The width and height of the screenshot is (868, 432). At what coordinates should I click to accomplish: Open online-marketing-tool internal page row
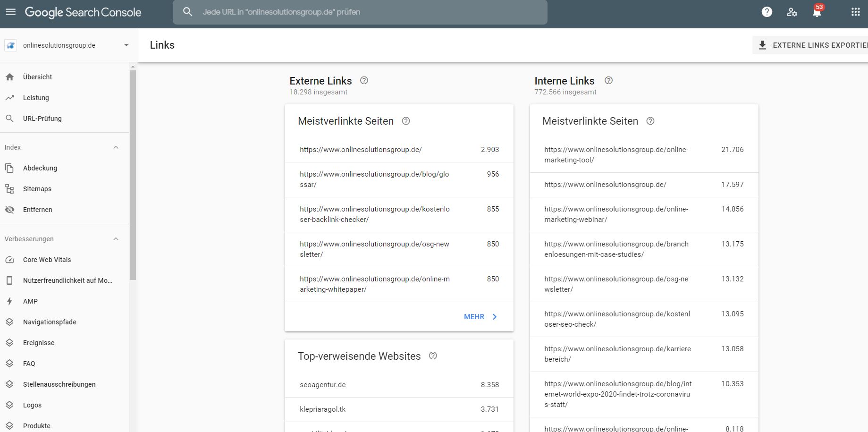pyautogui.click(x=644, y=155)
